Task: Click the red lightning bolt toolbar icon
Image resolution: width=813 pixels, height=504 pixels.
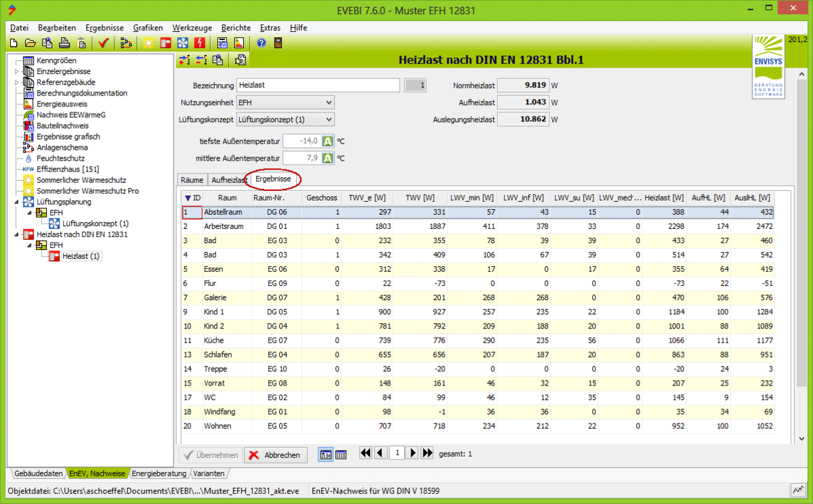Action: [199, 43]
